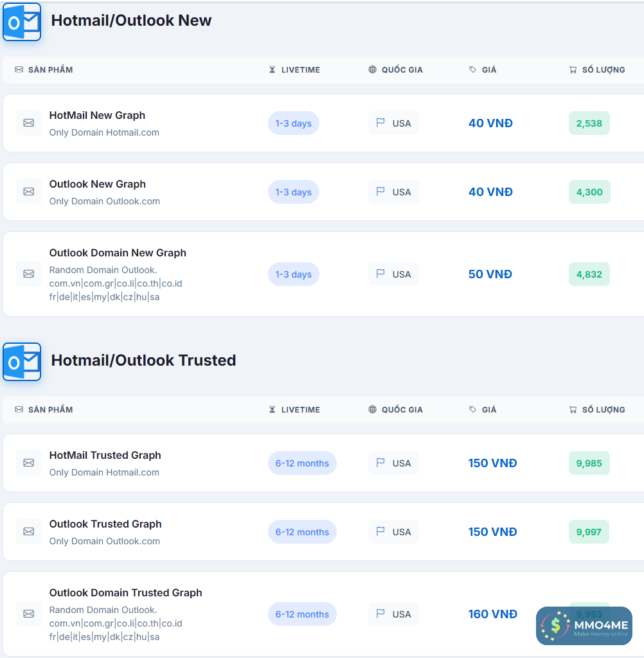Viewport: 644px width, 658px height.
Task: Select the 6-12 months badge for HotMail Trusted Graph
Action: pos(302,463)
